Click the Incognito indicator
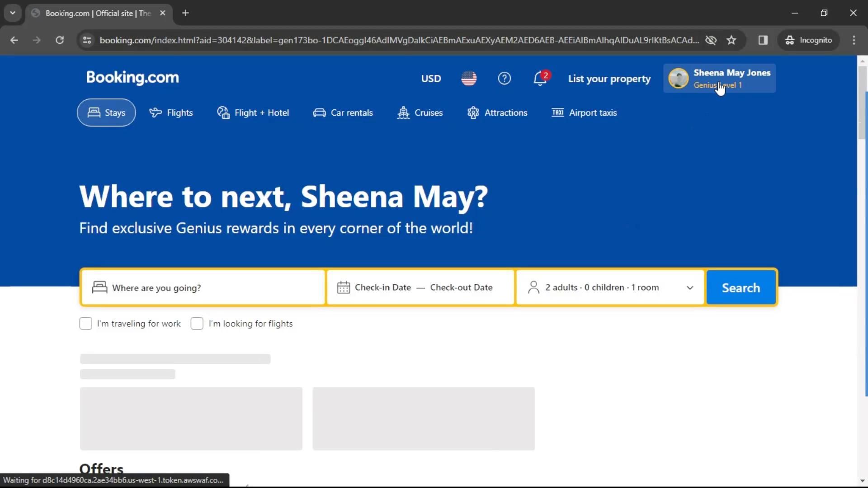The width and height of the screenshot is (868, 488). [809, 40]
